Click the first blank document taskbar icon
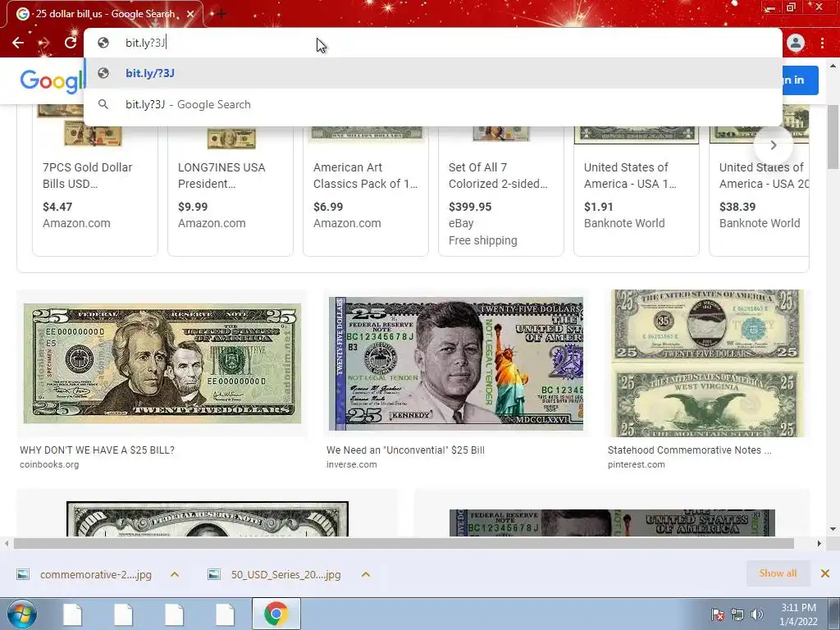This screenshot has width=840, height=630. pos(73,614)
